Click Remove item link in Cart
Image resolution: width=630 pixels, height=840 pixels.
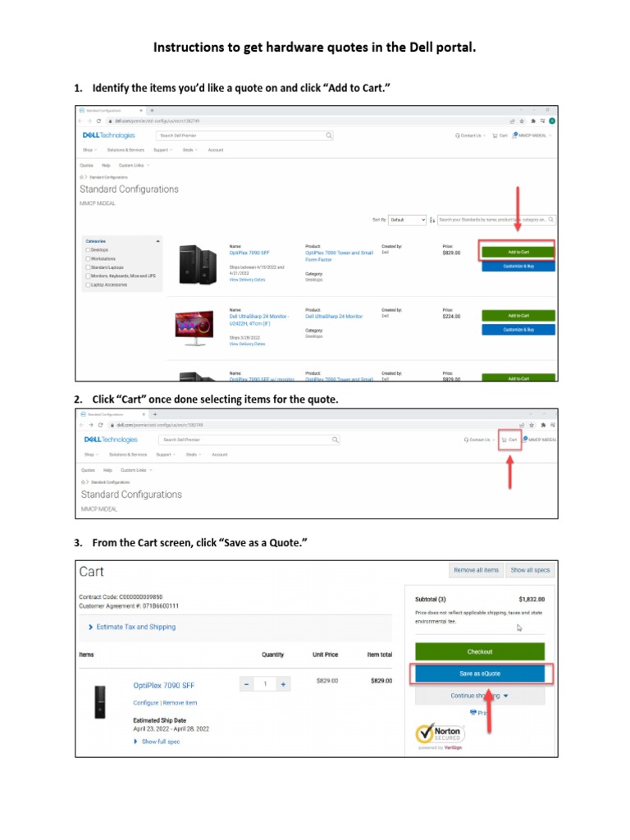coord(180,703)
